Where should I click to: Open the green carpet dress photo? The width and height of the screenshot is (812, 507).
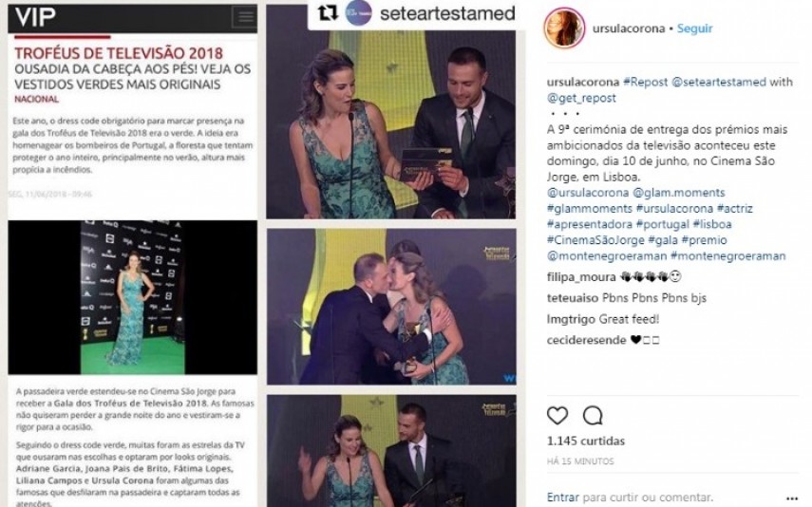click(133, 297)
